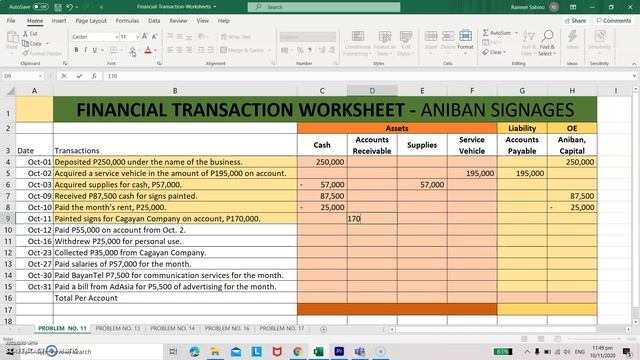Cancel the entry with X button
The height and width of the screenshot is (360, 640).
pos(64,76)
